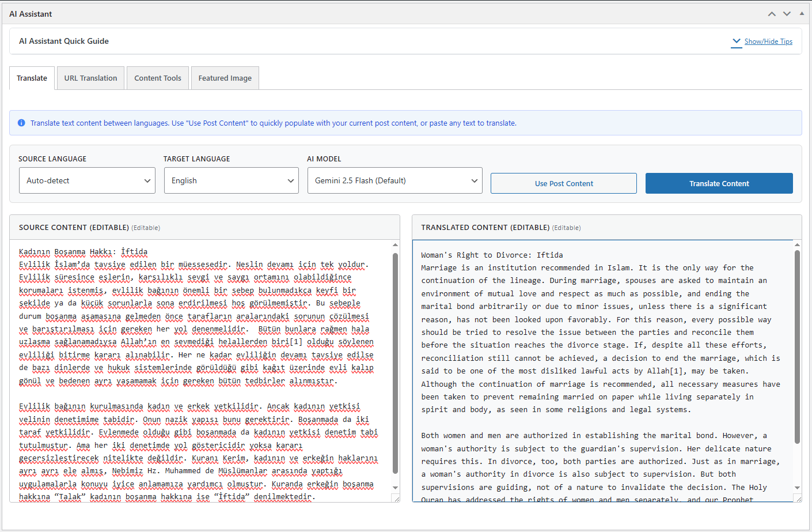
Task: Click the TARGET LANGUAGE label
Action: (197, 159)
